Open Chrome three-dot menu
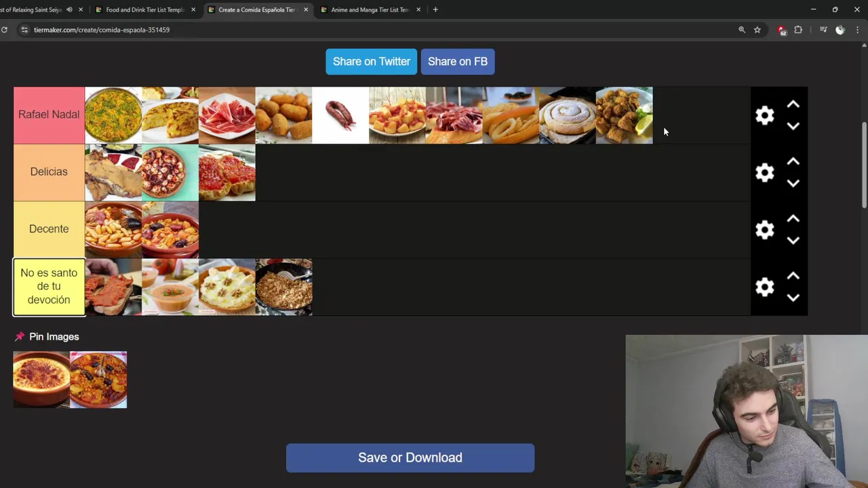The image size is (868, 488). 858,30
